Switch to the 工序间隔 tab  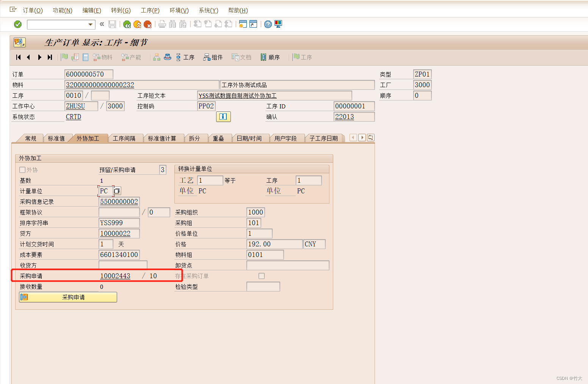[x=124, y=138]
